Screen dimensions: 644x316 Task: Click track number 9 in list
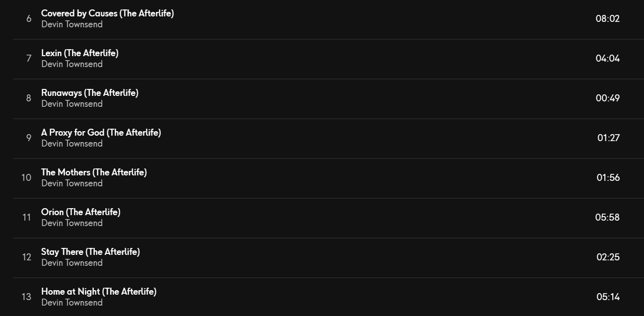click(29, 138)
